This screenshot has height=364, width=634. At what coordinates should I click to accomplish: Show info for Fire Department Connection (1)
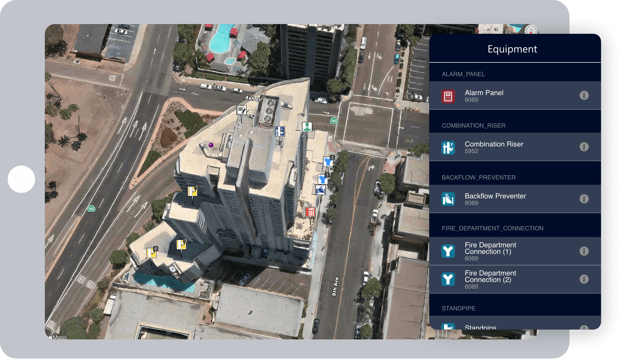[x=584, y=251]
